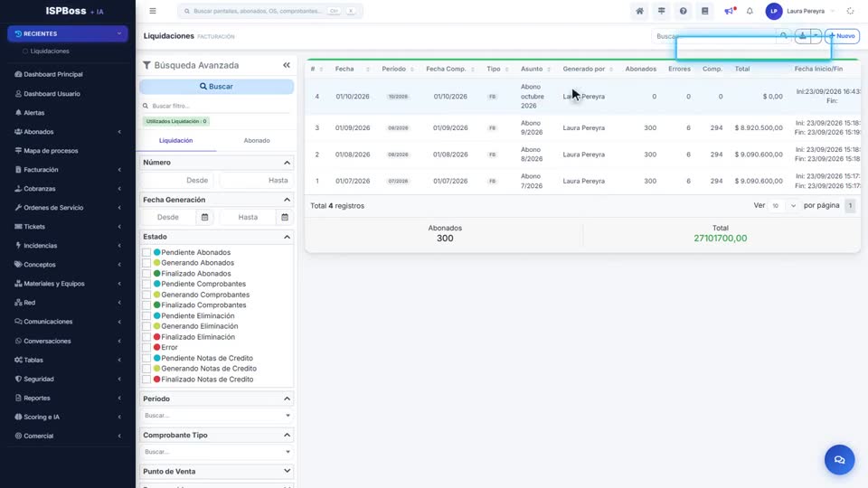Switch to the Abonado filter tab
The image size is (868, 488).
coord(257,141)
